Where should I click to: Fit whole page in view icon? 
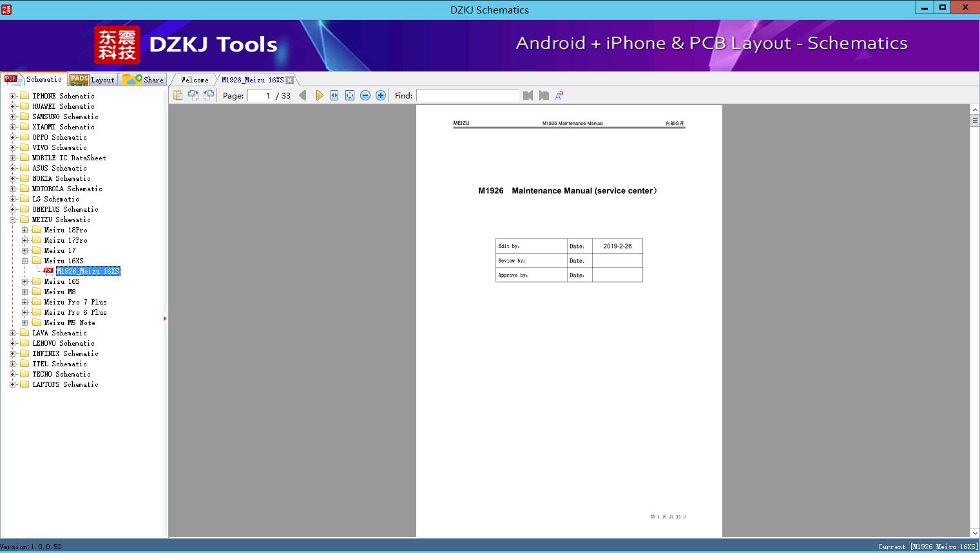pyautogui.click(x=350, y=95)
